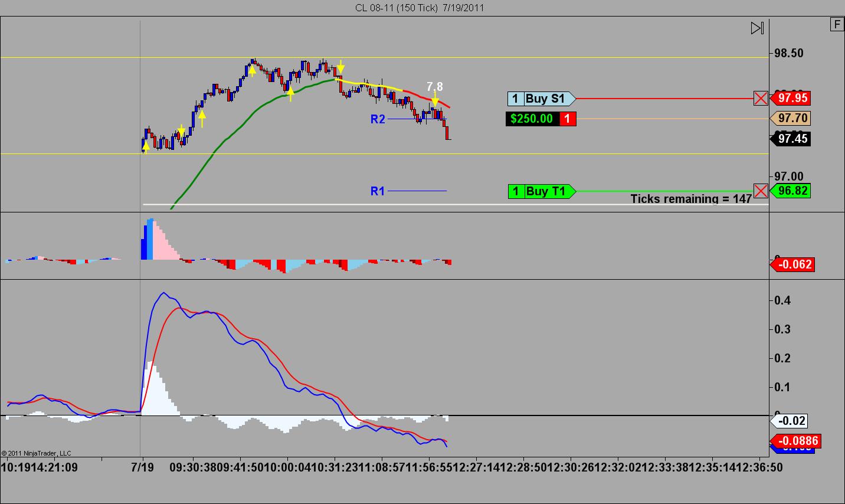The width and height of the screenshot is (845, 504).
Task: Click the scroll-to-latest-bar arrow icon
Action: point(757,28)
